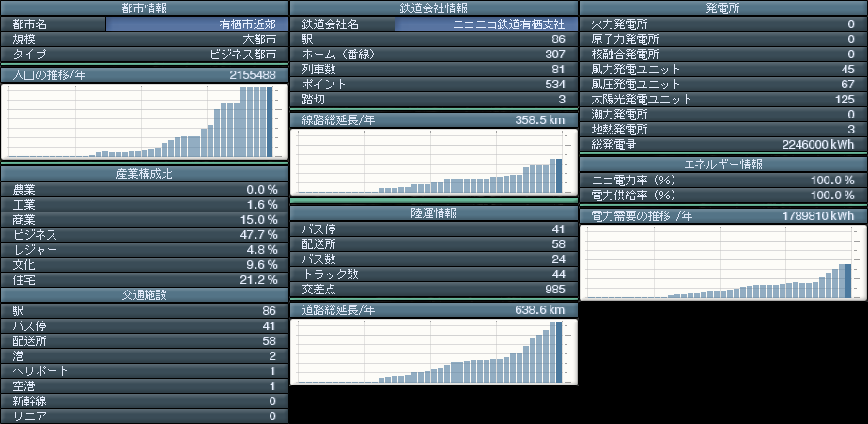The width and height of the screenshot is (868, 424).
Task: Click the エネルギー情報 section header
Action: click(722, 164)
